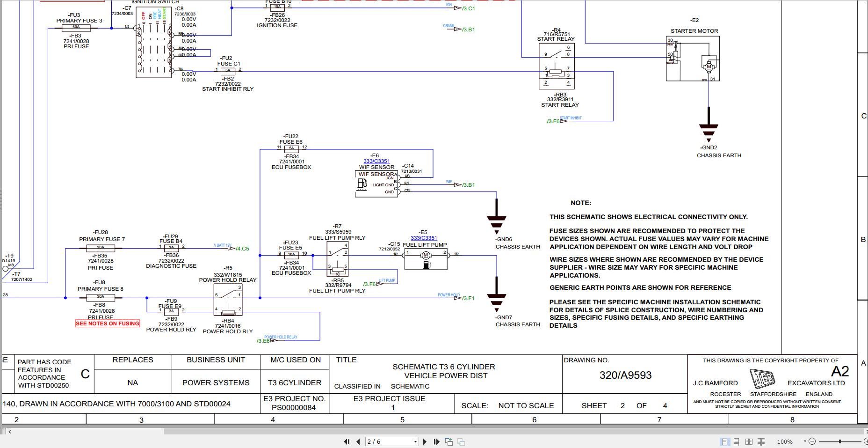Screen dimensions: 868x448
Task: Follow the 333/C3351 WIF sensor link
Action: coord(377,161)
